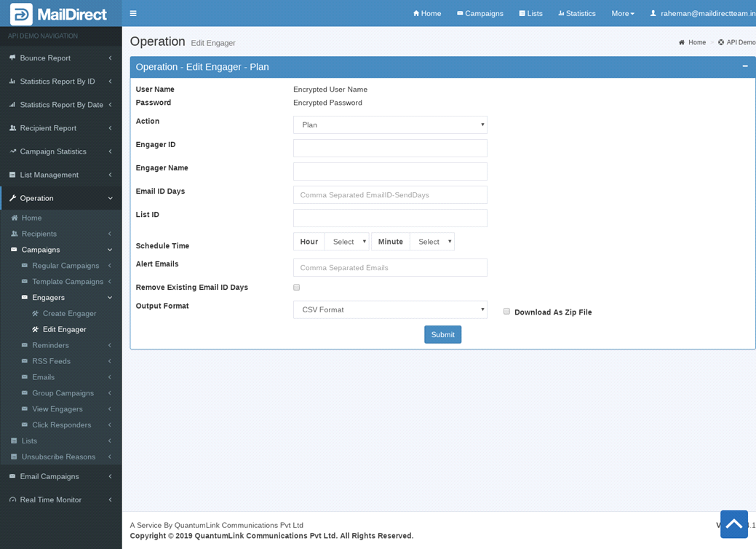
Task: Choose Output Format CSV dropdown
Action: pyautogui.click(x=390, y=309)
